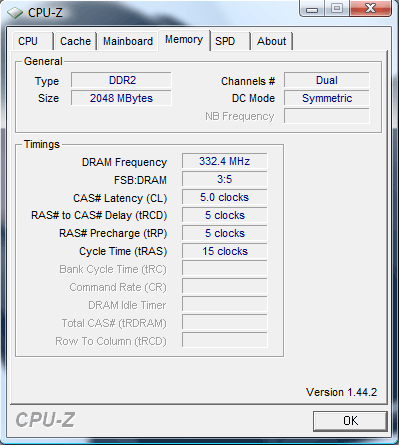Open the Cache tab
399x445 pixels.
(x=75, y=41)
